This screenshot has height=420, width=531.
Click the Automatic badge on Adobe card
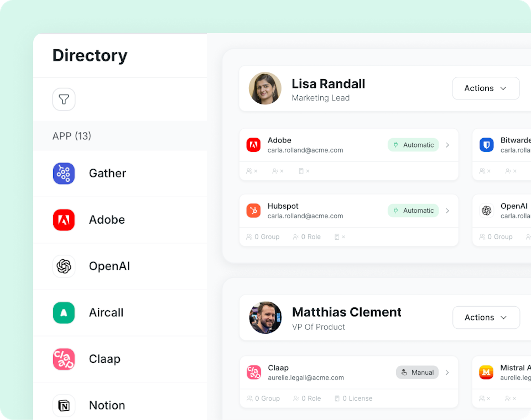point(413,145)
